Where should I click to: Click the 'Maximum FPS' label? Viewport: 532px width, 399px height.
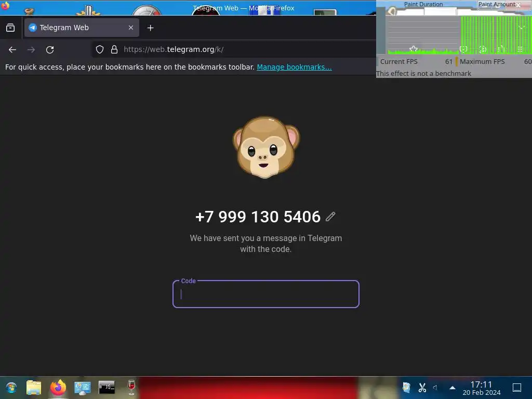tap(482, 62)
